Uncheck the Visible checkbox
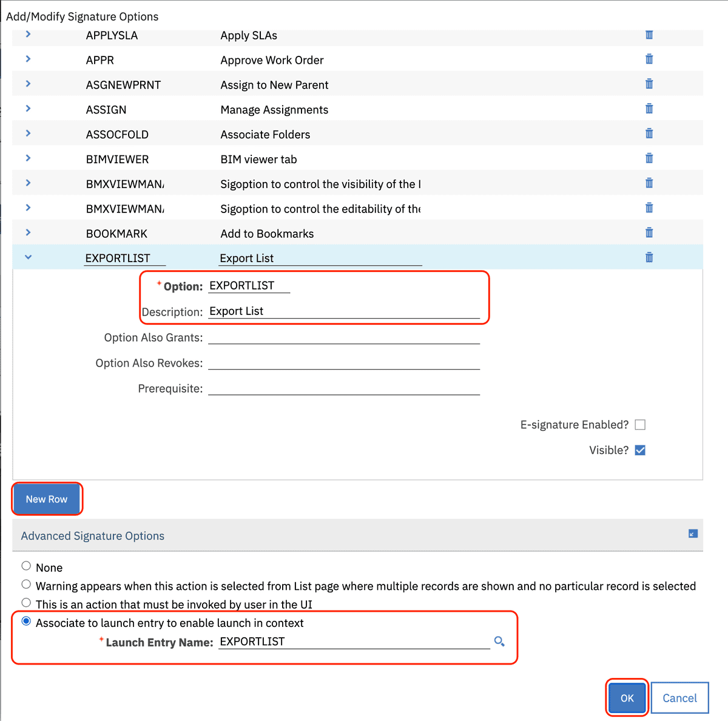 (639, 450)
